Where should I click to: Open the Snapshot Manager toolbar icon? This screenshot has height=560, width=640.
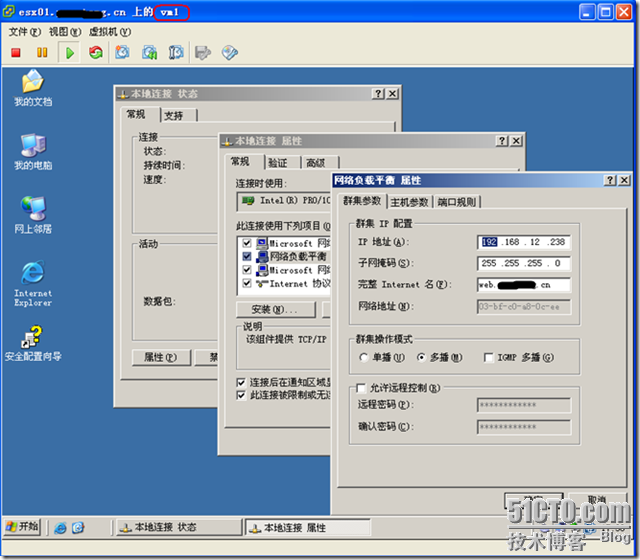176,53
